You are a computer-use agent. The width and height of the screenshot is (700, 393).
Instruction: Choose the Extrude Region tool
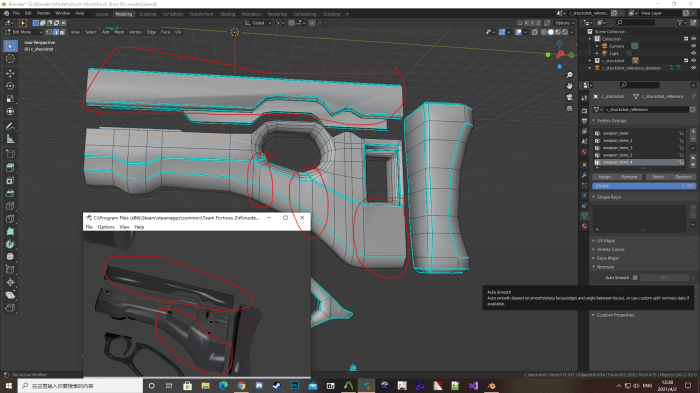click(10, 168)
